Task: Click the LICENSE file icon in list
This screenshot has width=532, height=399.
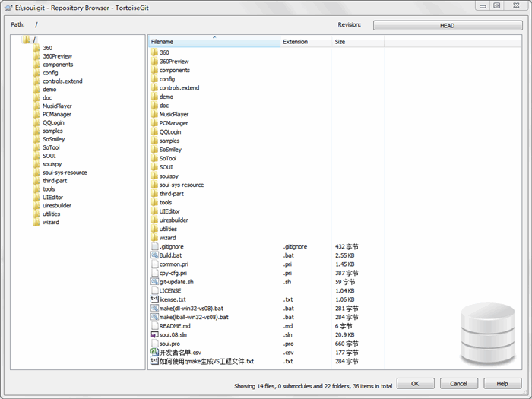Action: coord(154,290)
